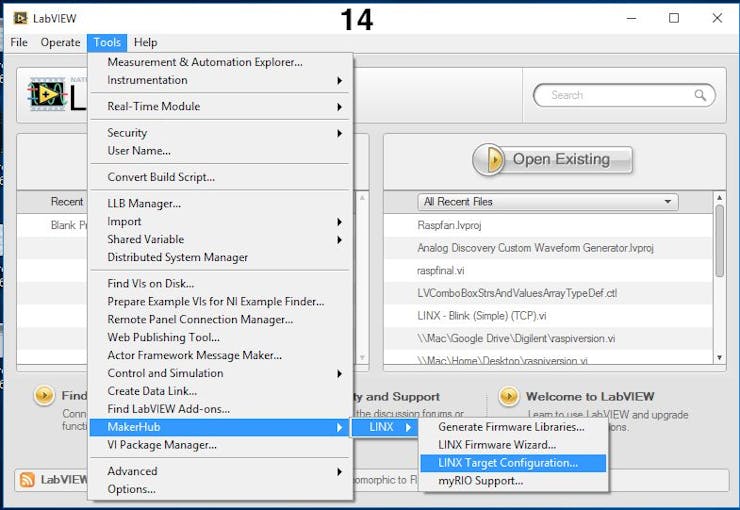
Task: Select LINX Target Configuration
Action: 513,463
